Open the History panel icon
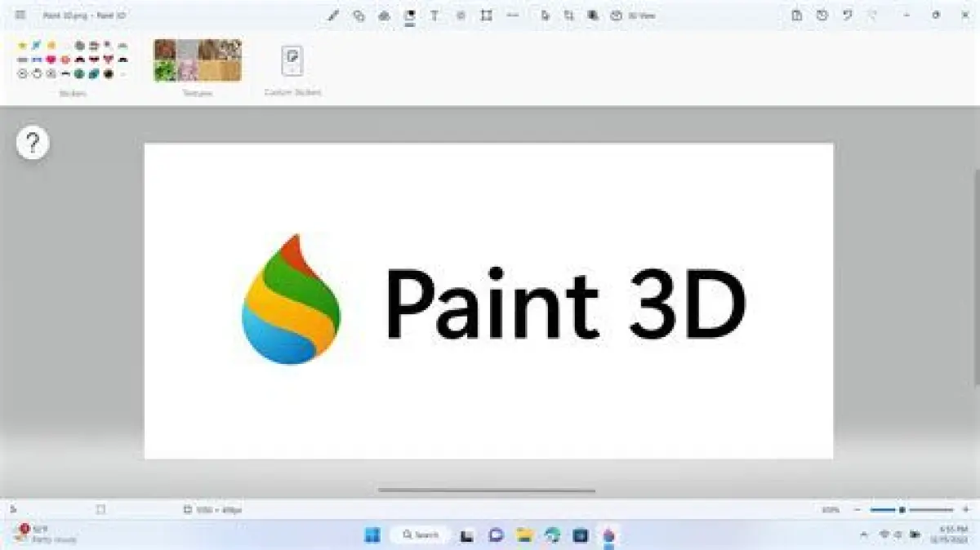This screenshot has width=980, height=550. 822,16
